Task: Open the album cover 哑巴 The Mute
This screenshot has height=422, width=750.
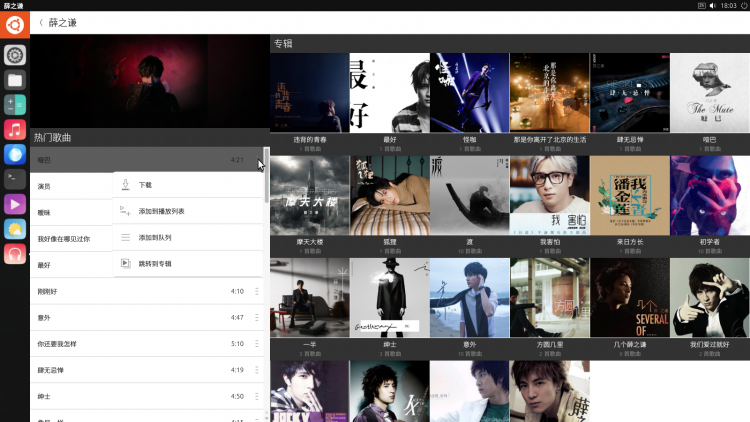Action: tap(710, 93)
